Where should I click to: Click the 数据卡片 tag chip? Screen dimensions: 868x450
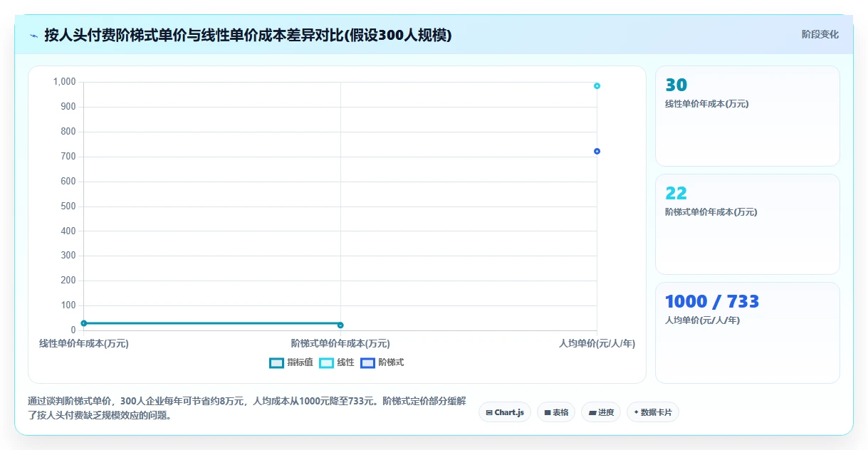pyautogui.click(x=653, y=412)
